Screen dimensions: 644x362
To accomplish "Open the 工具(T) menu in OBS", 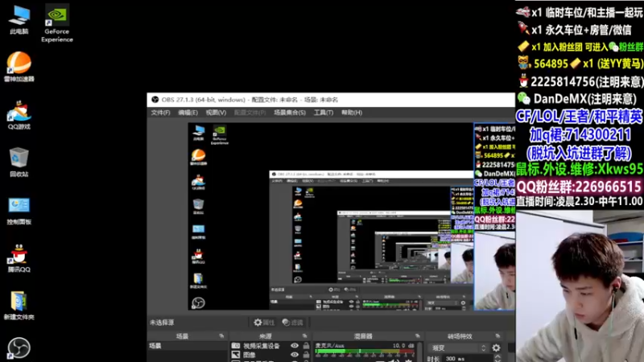I will 324,113.
